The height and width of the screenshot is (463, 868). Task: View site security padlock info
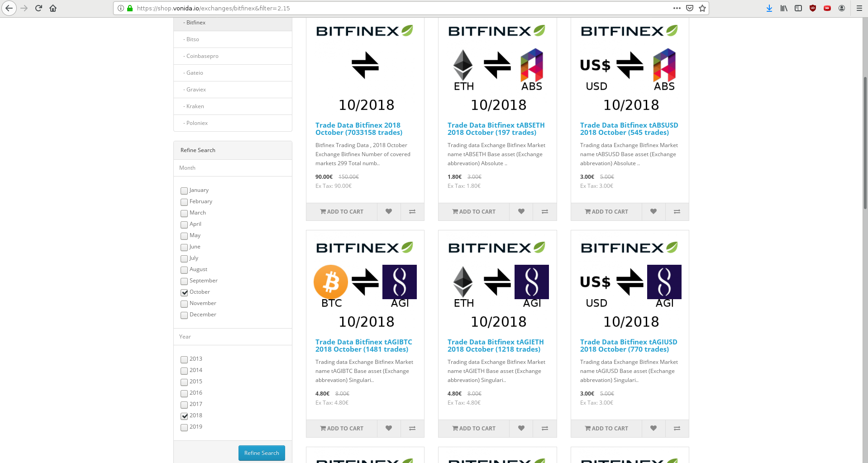(x=130, y=8)
